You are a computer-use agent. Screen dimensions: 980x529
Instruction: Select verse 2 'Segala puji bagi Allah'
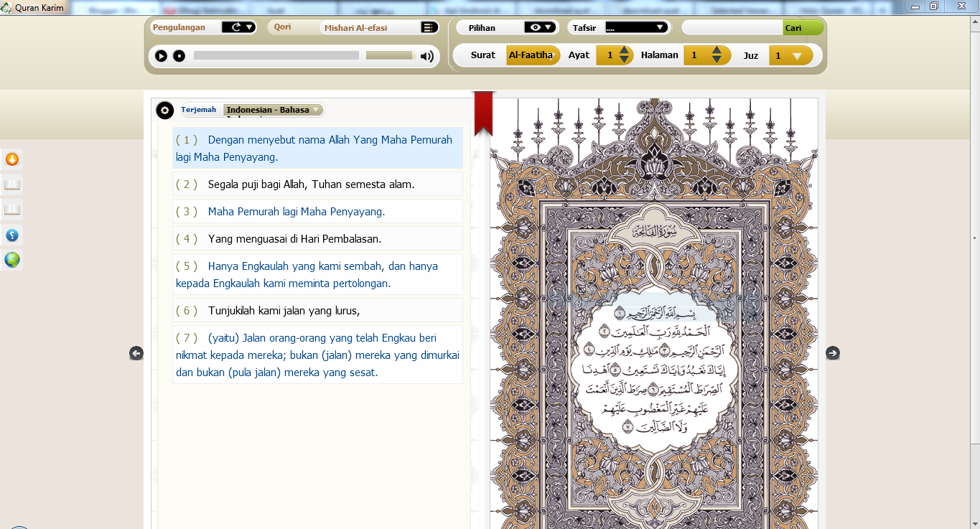pos(317,184)
